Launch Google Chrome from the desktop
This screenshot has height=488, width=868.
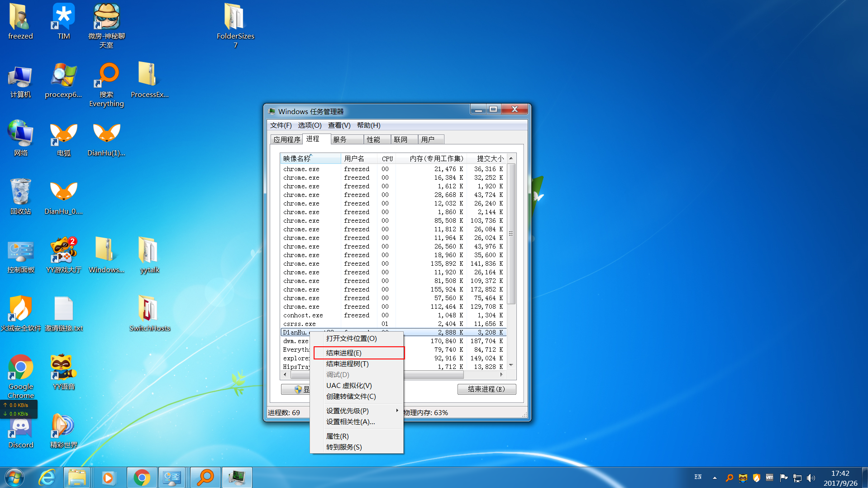[x=20, y=377]
